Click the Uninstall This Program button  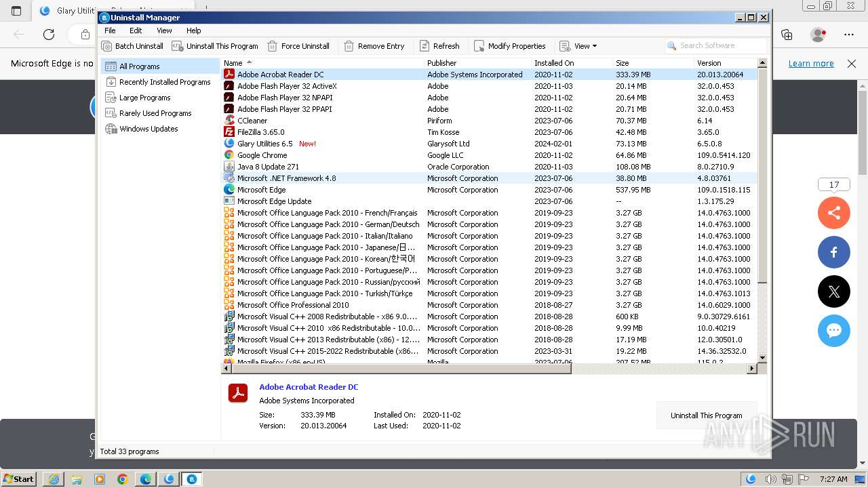[706, 415]
